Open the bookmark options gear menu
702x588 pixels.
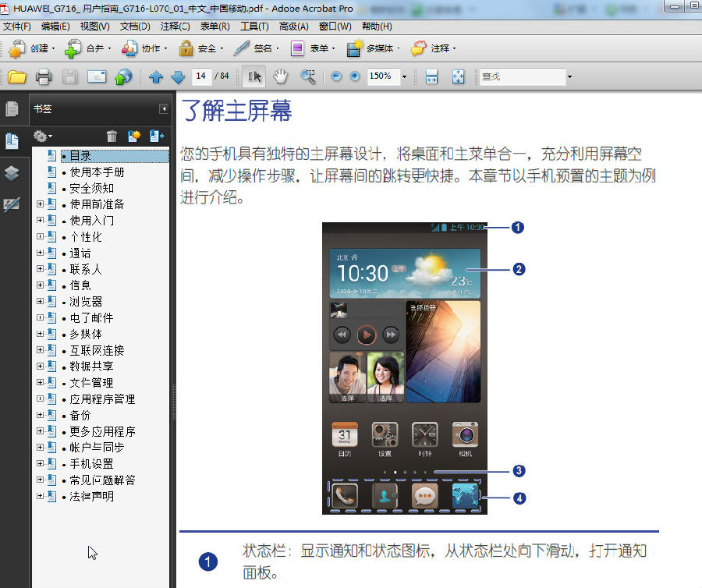tap(43, 136)
